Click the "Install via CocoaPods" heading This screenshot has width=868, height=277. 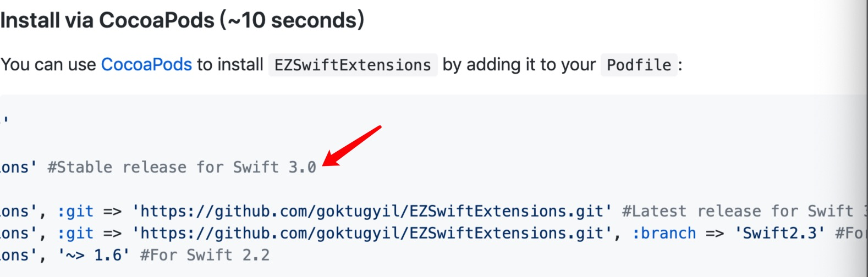(107, 20)
